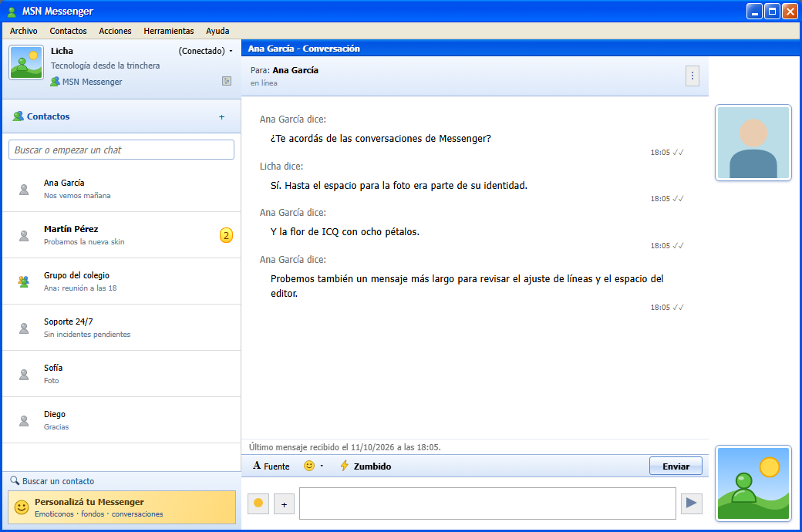The width and height of the screenshot is (802, 532).
Task: Open the Archivo menu
Action: coord(24,31)
